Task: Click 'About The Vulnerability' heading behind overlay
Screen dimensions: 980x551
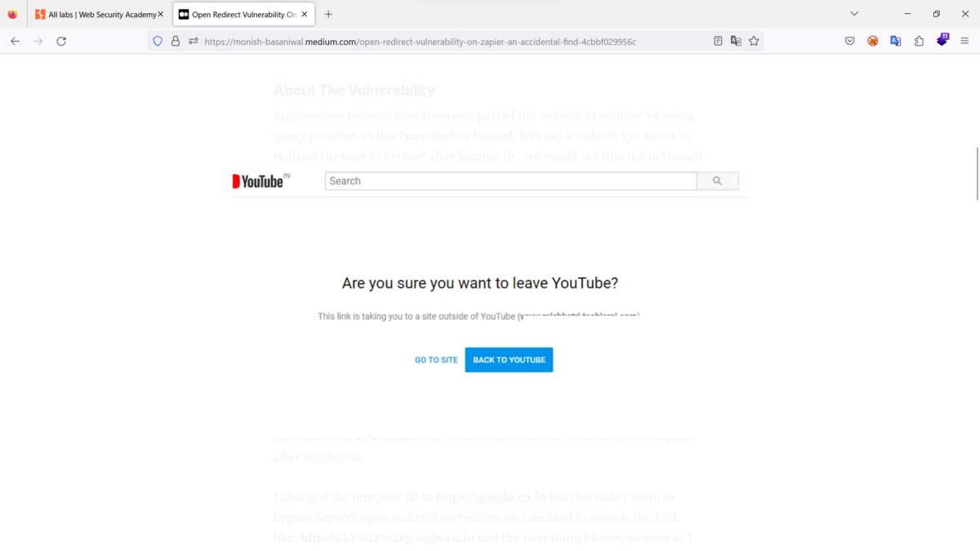Action: tap(354, 90)
